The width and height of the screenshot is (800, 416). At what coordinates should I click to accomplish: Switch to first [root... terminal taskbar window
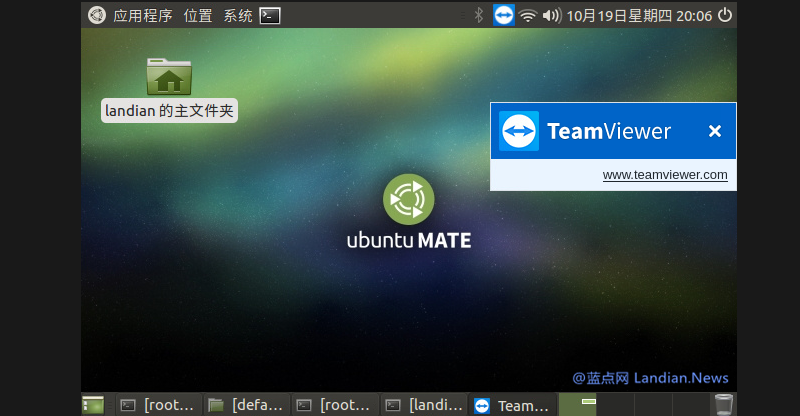(159, 405)
